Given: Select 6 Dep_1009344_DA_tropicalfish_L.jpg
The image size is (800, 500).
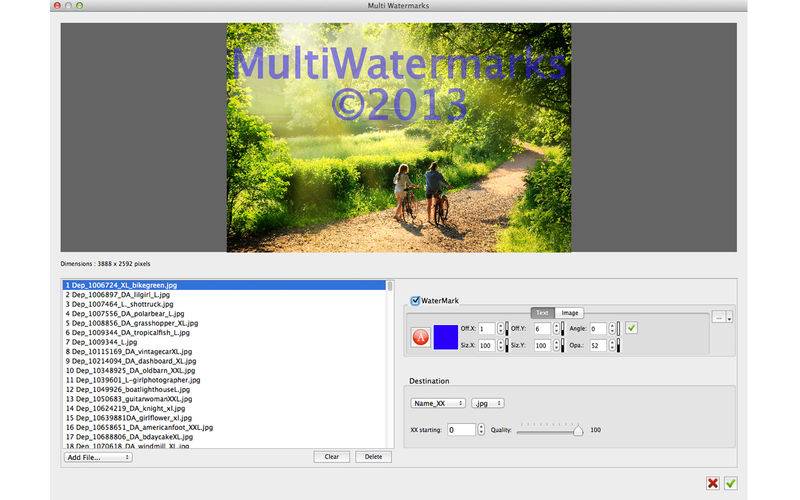Looking at the screenshot, I should click(224, 332).
